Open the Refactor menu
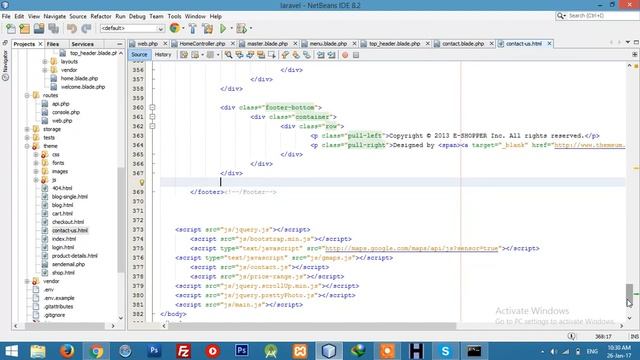Image resolution: width=640 pixels, height=360 pixels. [x=101, y=16]
